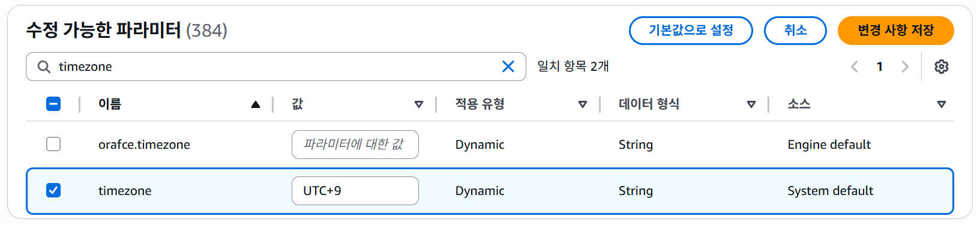This screenshot has height=231, width=980.
Task: Go to previous results page
Action: (x=855, y=67)
